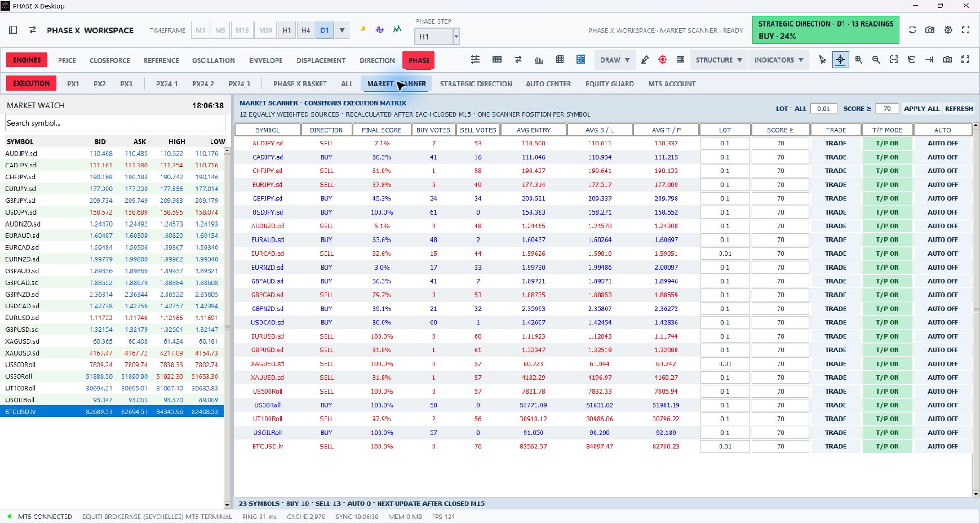
Task: Click the bar chart icon in toolbar
Action: 539,60
